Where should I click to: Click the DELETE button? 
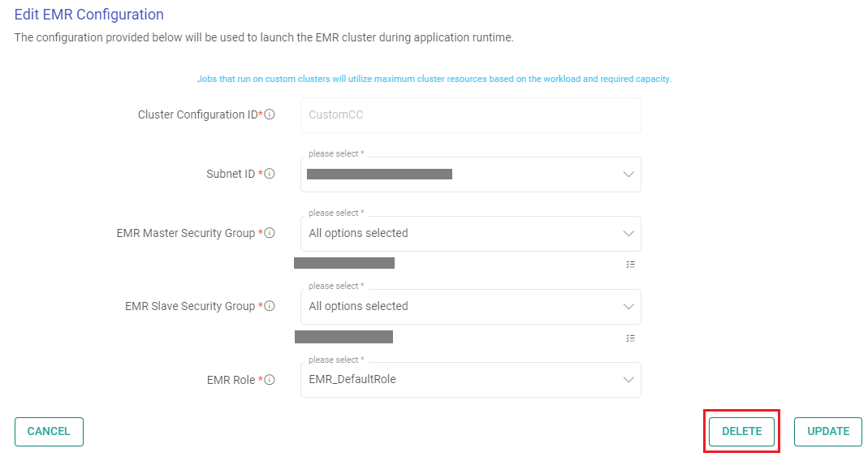point(741,432)
